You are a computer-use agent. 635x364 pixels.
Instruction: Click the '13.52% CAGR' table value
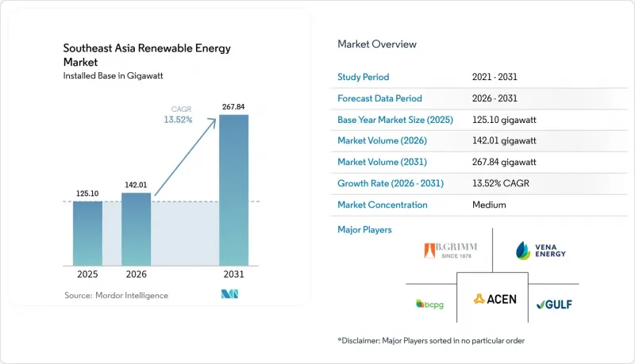pyautogui.click(x=501, y=183)
